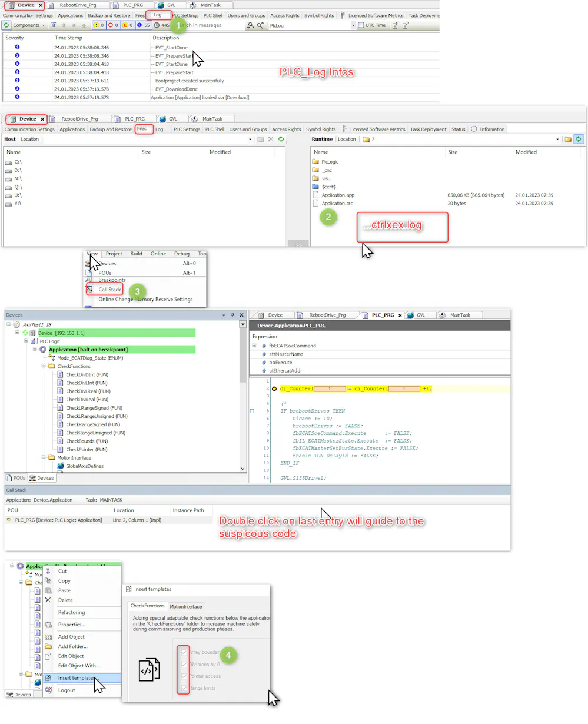Select the PlcLogic folder in Runtime pane
The width and height of the screenshot is (588, 724).
[x=325, y=162]
